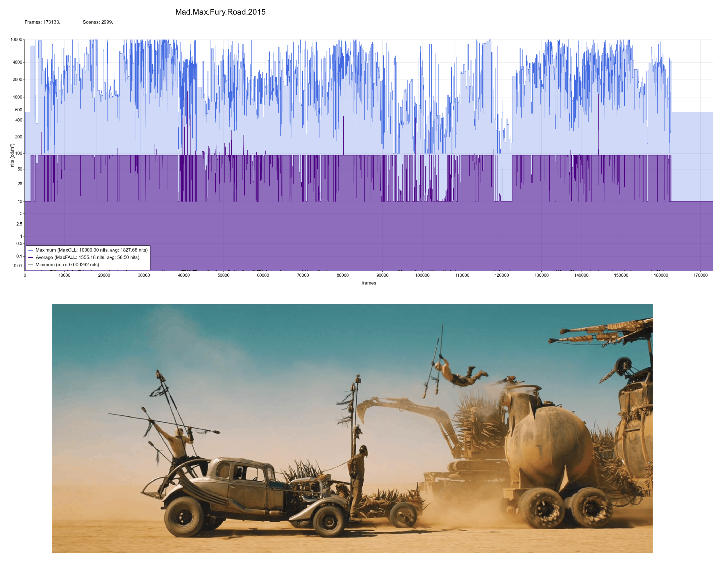This screenshot has height=582, width=728.
Task: Click the 70000 x-axis tick label
Action: (x=303, y=275)
